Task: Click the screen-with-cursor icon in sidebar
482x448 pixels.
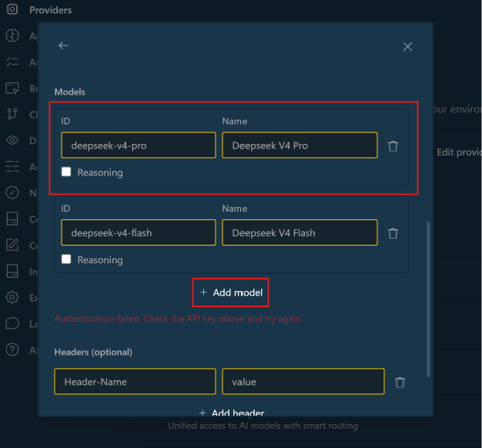Action: (12, 89)
